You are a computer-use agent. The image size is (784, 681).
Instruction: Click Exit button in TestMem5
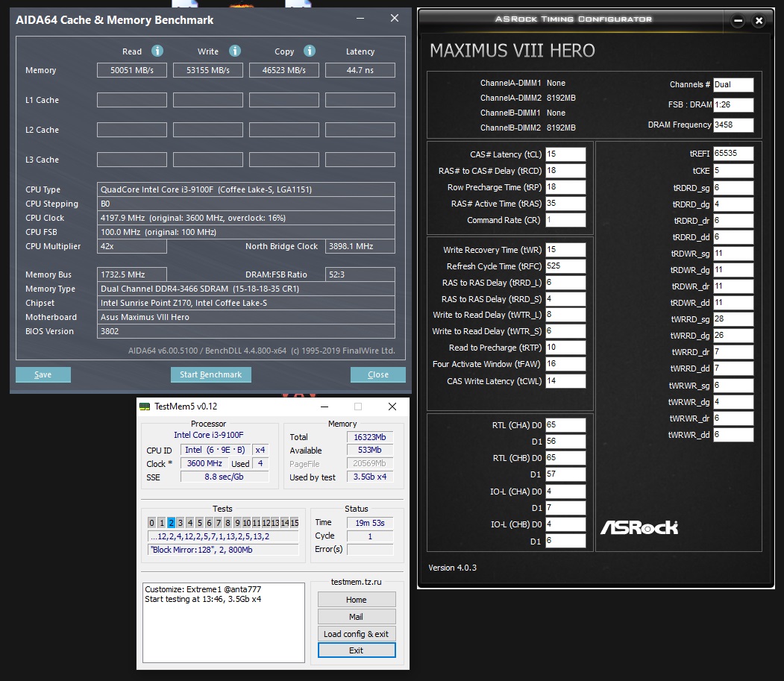click(x=357, y=650)
